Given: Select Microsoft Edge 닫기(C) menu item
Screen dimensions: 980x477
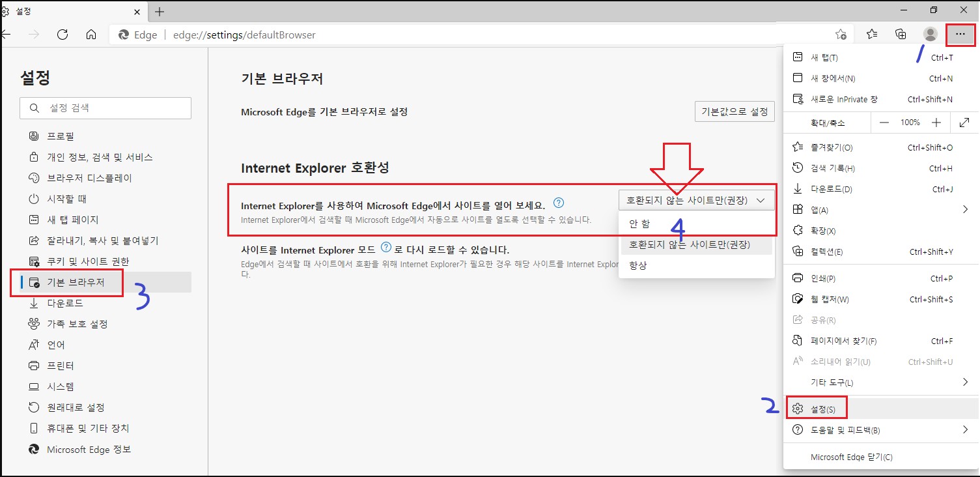Looking at the screenshot, I should click(x=881, y=457).
